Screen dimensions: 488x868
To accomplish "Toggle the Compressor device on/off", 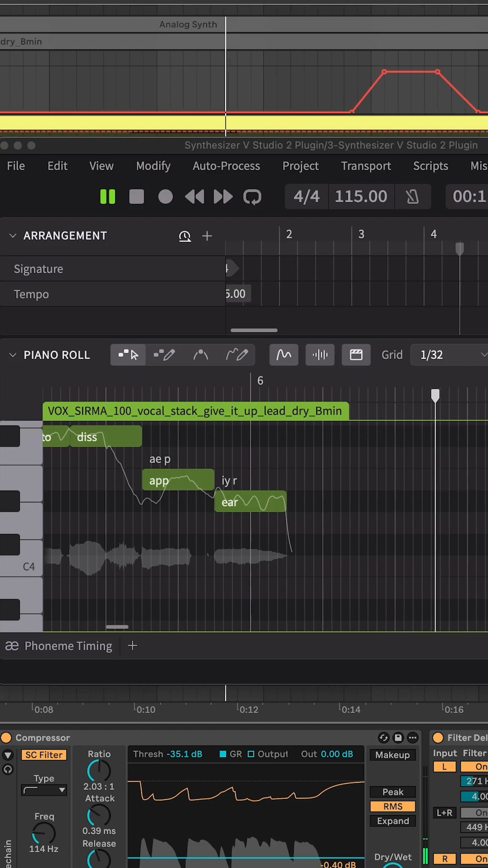I will coord(6,738).
